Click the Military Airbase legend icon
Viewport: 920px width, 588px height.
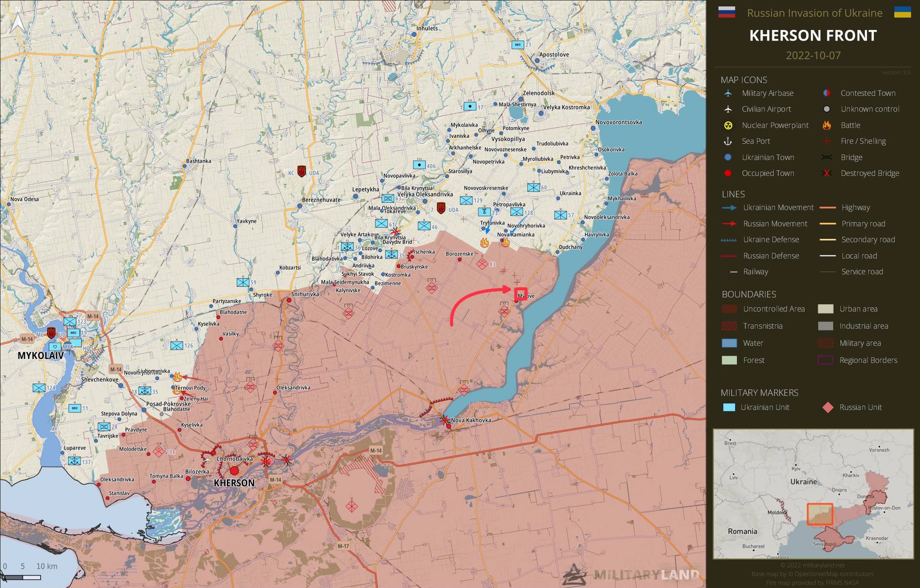728,93
